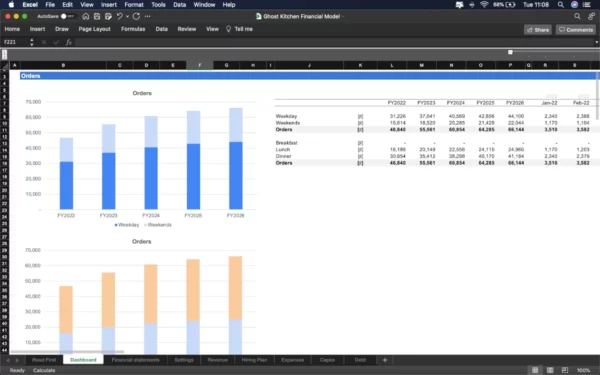This screenshot has height=375, width=600.
Task: Open the Hiring Plan sheet tab
Action: (x=254, y=360)
